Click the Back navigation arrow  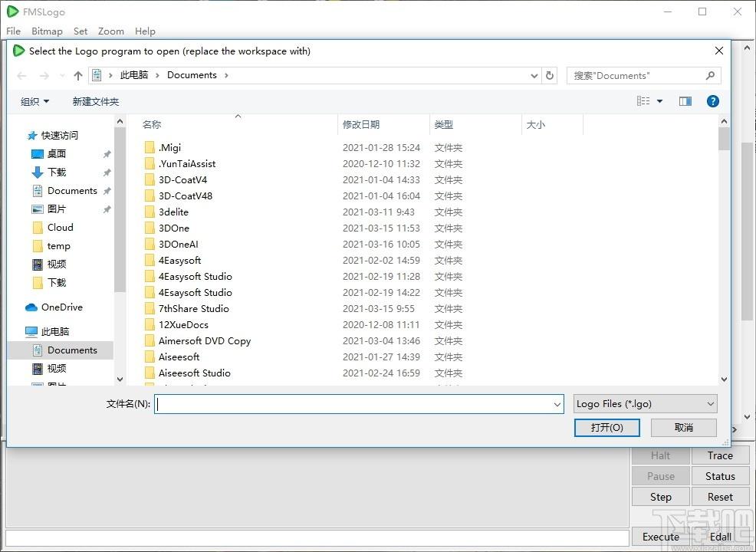tap(21, 75)
